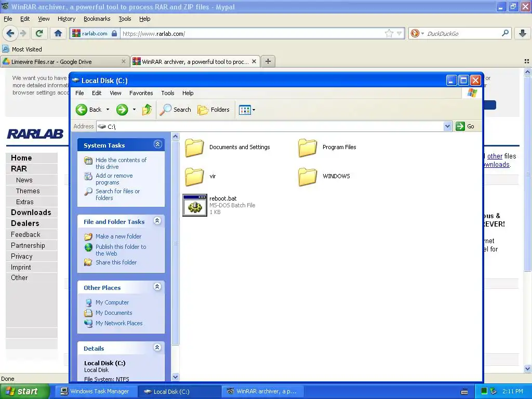Collapse the System Tasks panel
The image size is (532, 399).
[157, 144]
